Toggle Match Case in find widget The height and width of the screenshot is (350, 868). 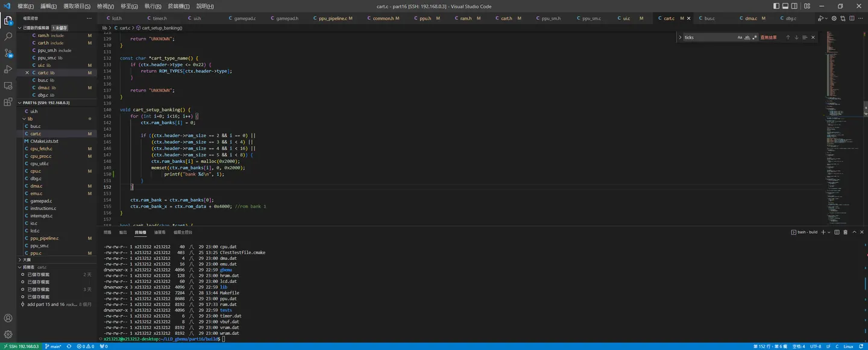[740, 37]
